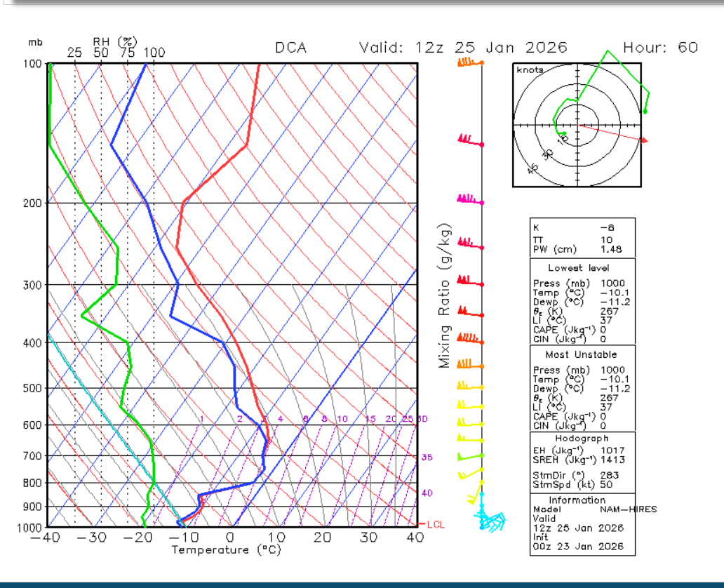Click the DCA station title

290,48
